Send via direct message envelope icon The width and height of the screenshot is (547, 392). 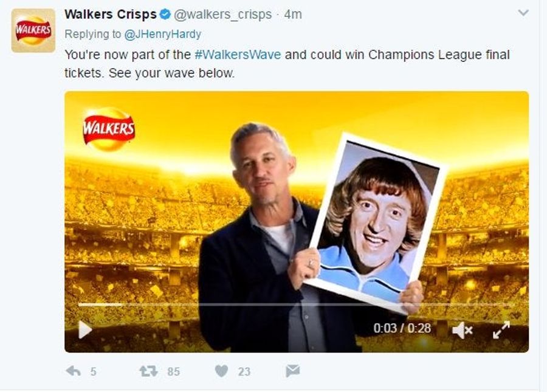(x=293, y=371)
